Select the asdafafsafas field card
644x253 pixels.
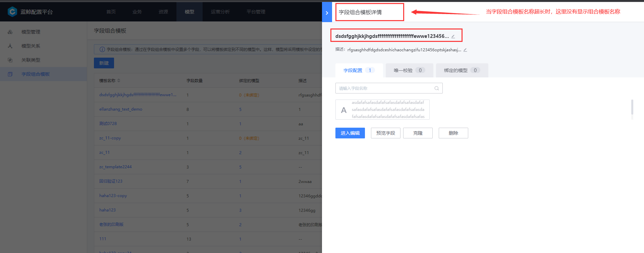382,110
